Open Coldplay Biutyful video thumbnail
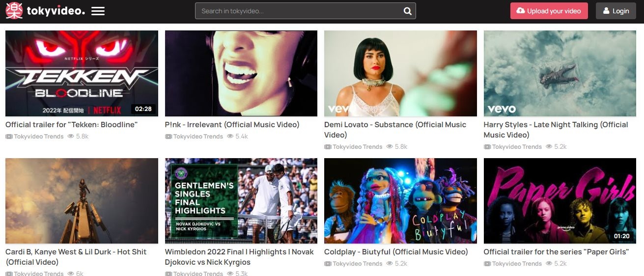 [400, 201]
